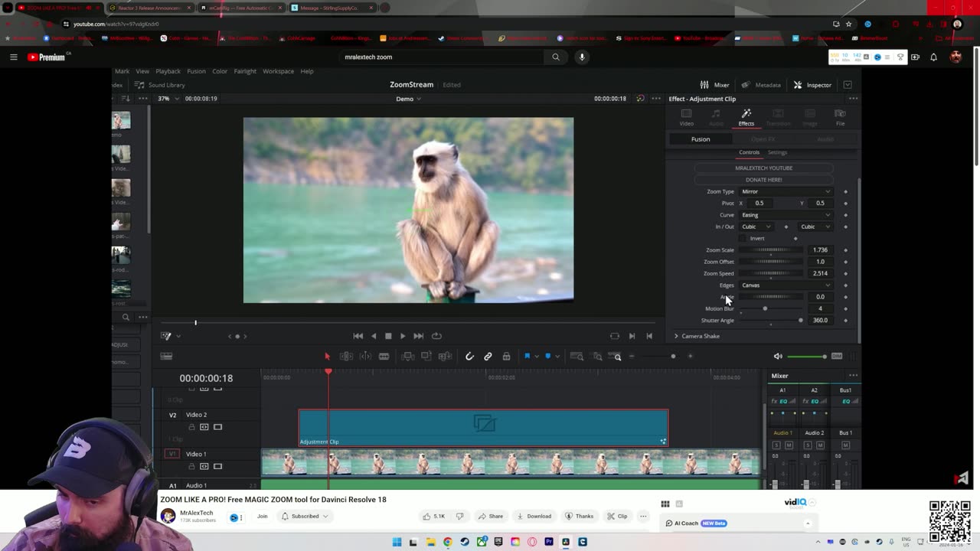Open Premiere Pro from the Windows taskbar
The image size is (980, 551).
click(549, 542)
